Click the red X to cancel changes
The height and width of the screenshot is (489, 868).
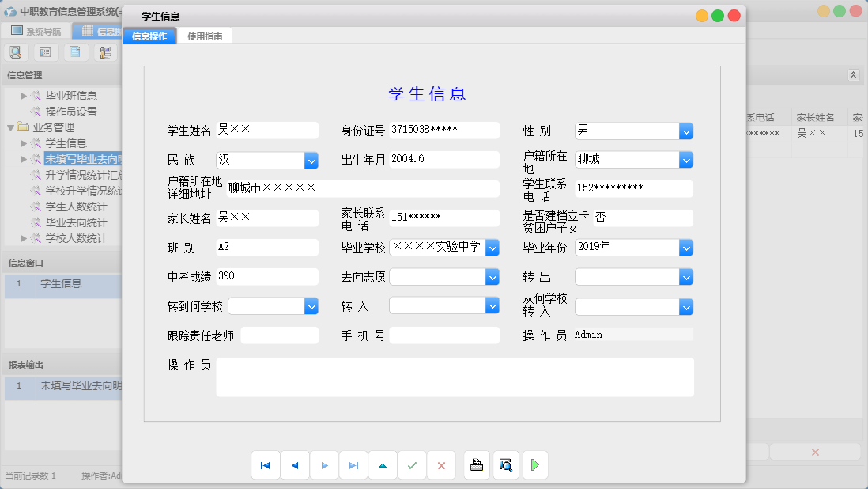point(441,465)
